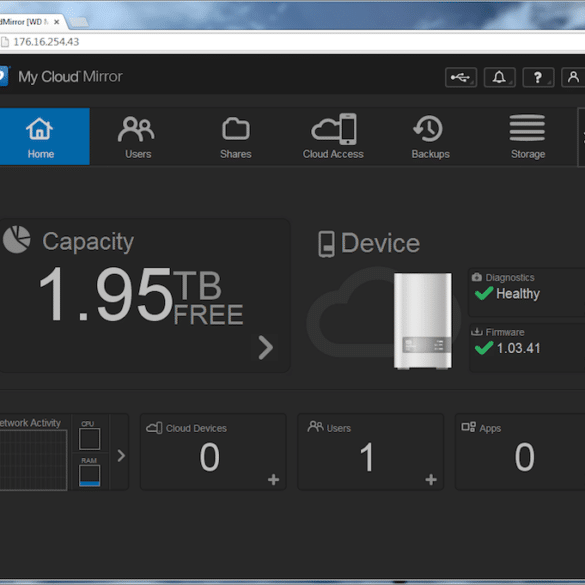Open the Firmware 1.03.41 status
Image resolution: width=585 pixels, height=585 pixels.
(x=526, y=347)
